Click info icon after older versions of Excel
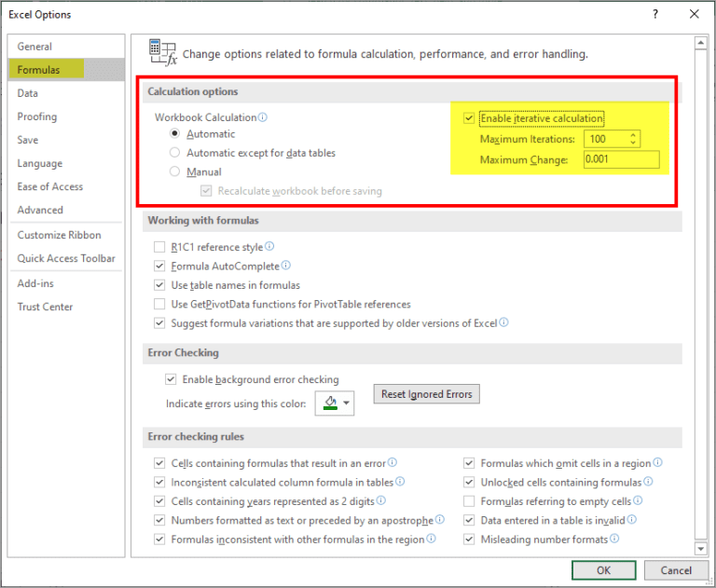Viewport: 716px width, 588px height. point(503,322)
